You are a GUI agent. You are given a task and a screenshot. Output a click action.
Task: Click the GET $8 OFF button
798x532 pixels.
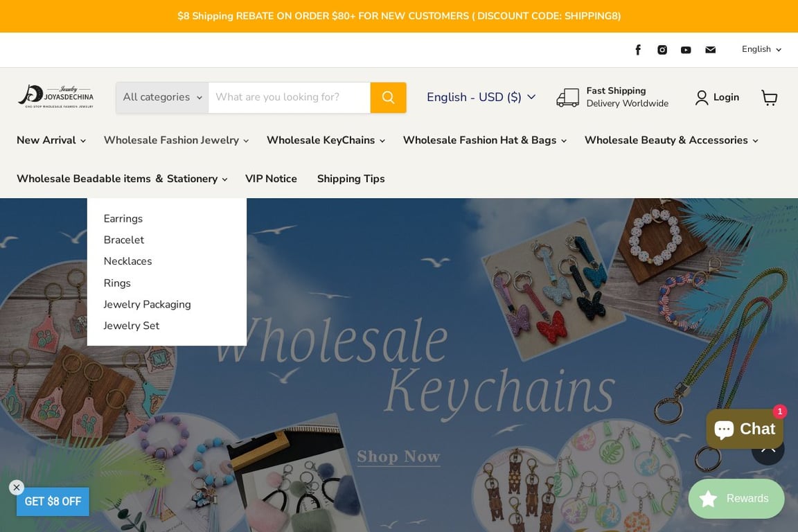tap(53, 502)
